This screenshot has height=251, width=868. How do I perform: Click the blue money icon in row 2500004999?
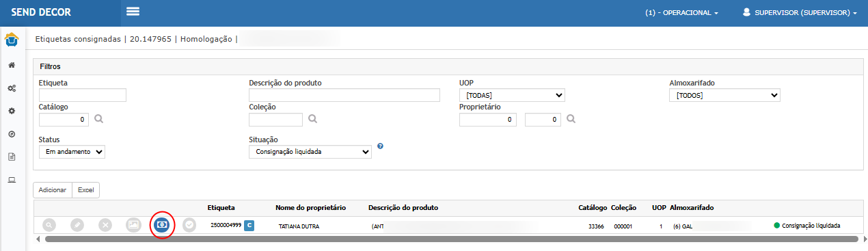pyautogui.click(x=162, y=225)
